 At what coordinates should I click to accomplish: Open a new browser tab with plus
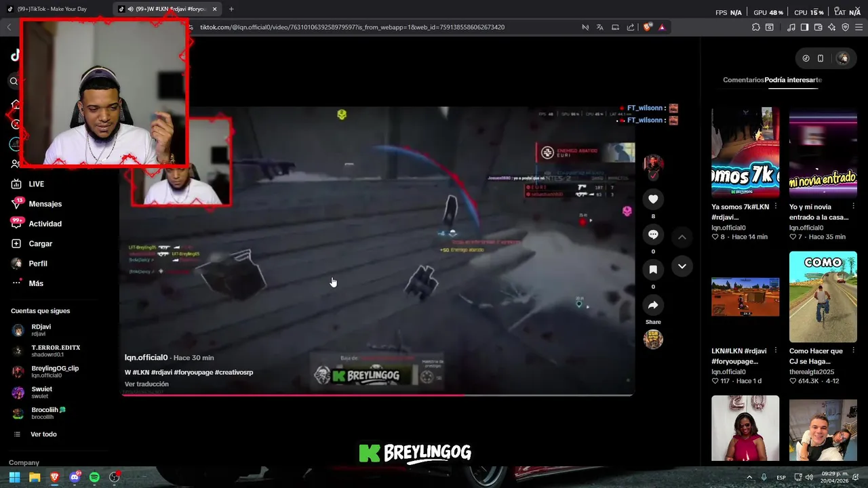click(x=231, y=9)
